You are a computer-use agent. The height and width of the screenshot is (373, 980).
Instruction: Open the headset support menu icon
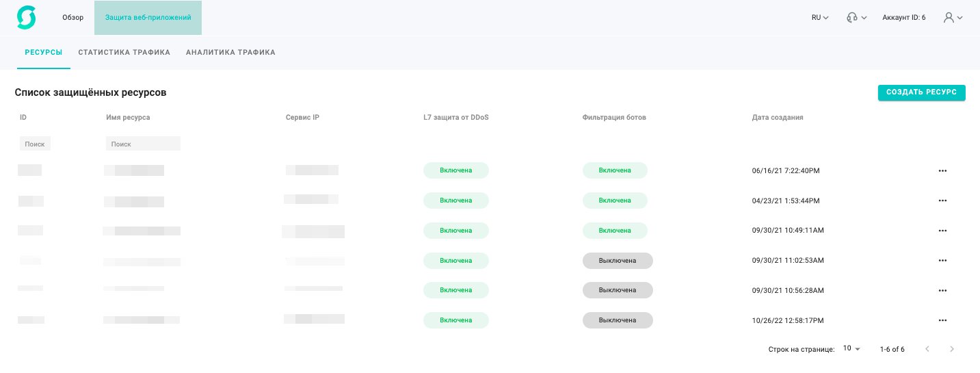pyautogui.click(x=856, y=18)
